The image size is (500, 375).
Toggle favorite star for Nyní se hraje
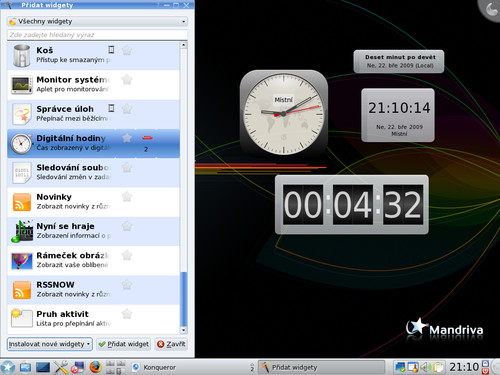(x=127, y=226)
